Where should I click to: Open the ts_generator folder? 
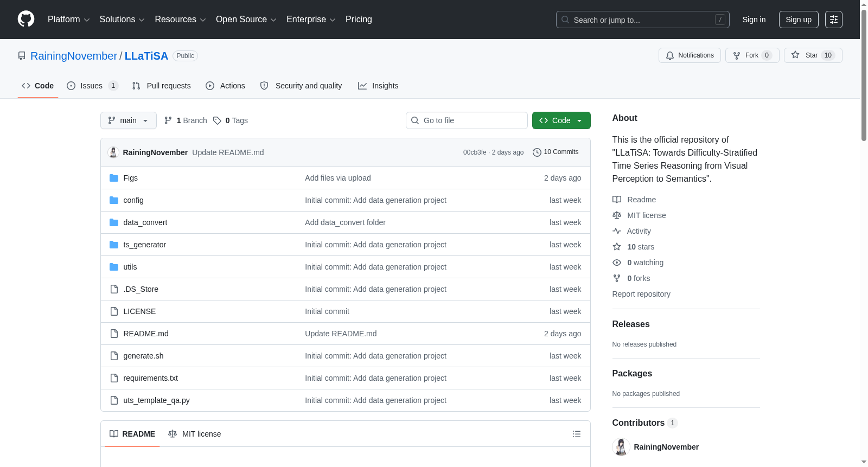point(144,245)
